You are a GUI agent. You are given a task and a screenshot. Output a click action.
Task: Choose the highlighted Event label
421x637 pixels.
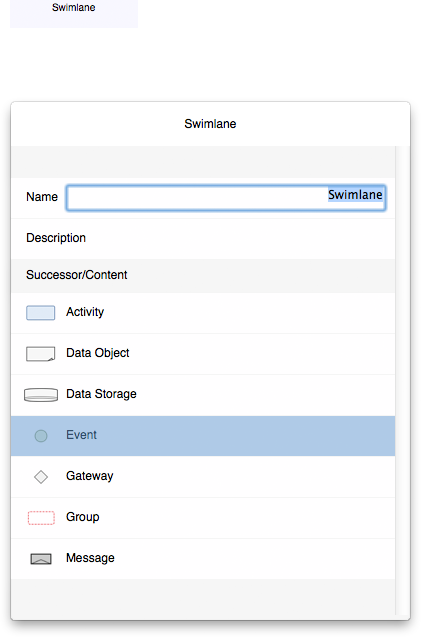[x=81, y=435]
